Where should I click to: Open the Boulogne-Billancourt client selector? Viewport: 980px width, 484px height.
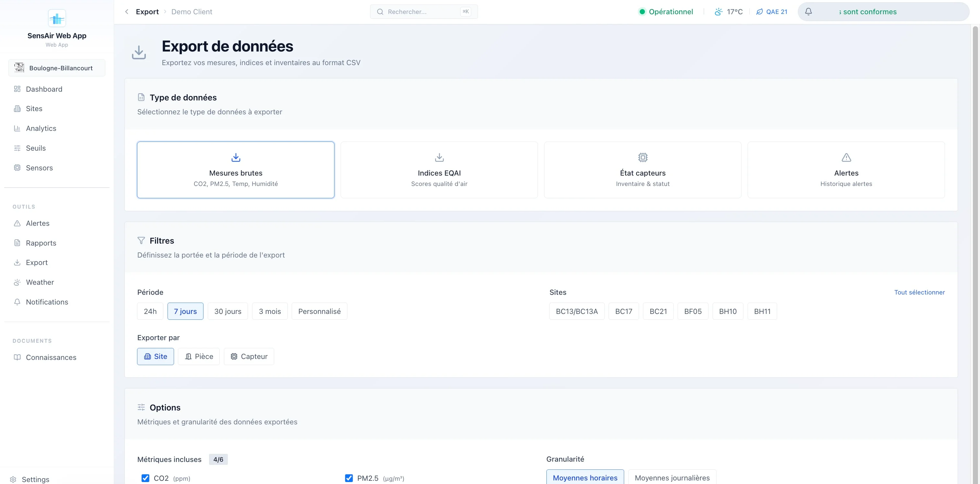[x=57, y=68]
